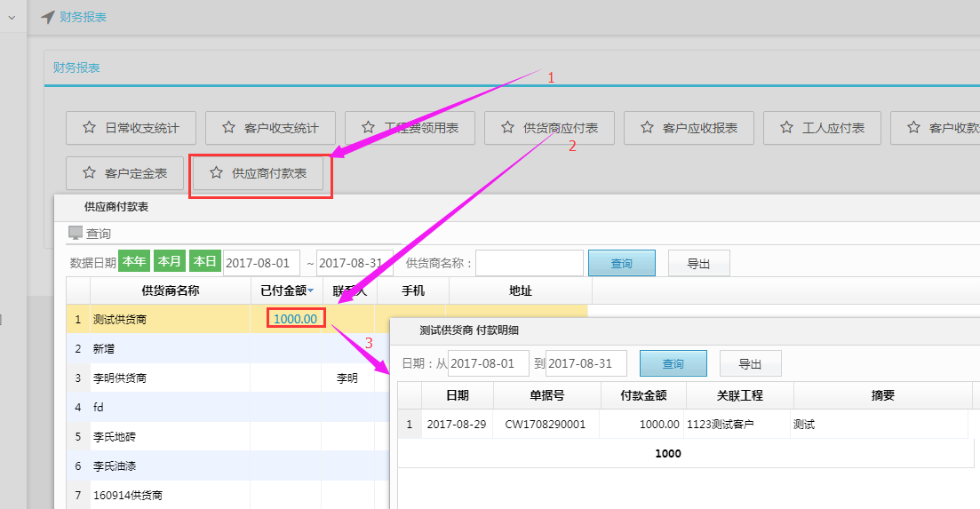980x509 pixels.
Task: Open the start date picker 2017-08-01 in 供应商付款表
Action: click(261, 263)
